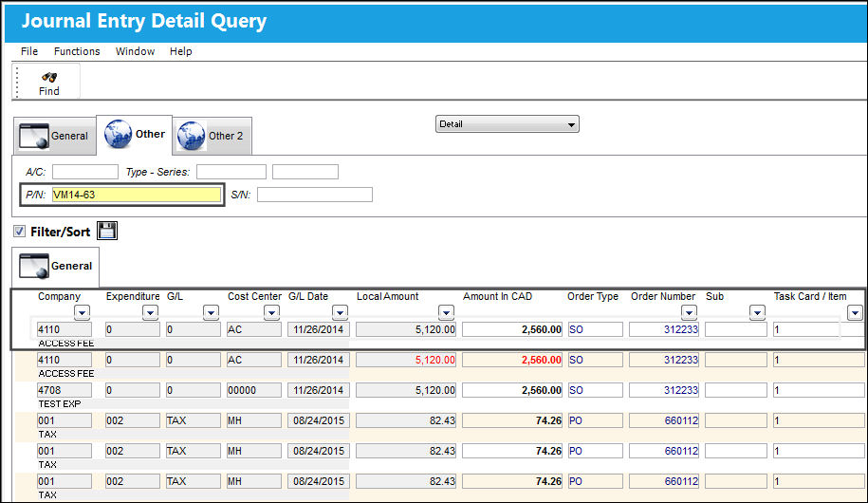Open the Sub column filter dropdown
This screenshot has width=868, height=503.
tap(757, 313)
